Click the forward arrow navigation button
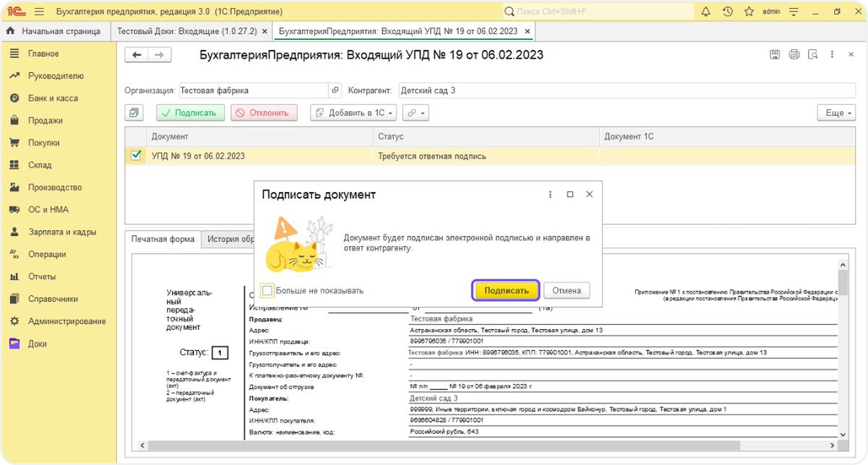The width and height of the screenshot is (868, 465). tap(159, 55)
